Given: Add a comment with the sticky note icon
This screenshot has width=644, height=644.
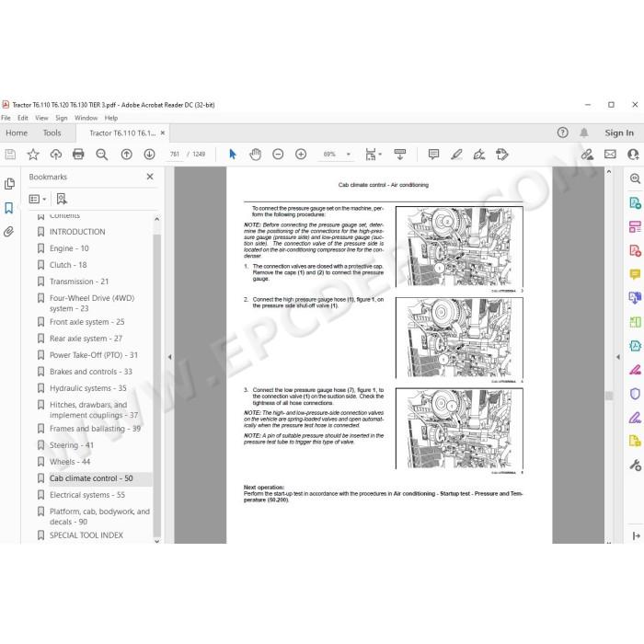Looking at the screenshot, I should 433,155.
